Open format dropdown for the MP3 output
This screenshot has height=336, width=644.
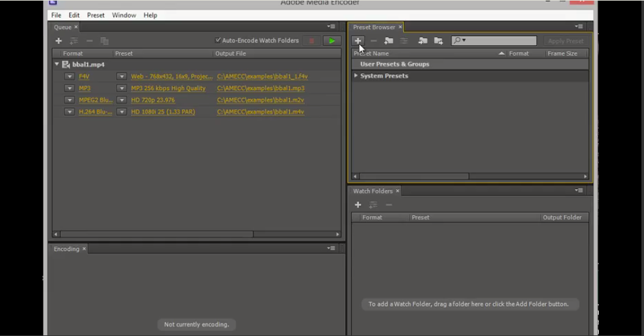click(70, 88)
